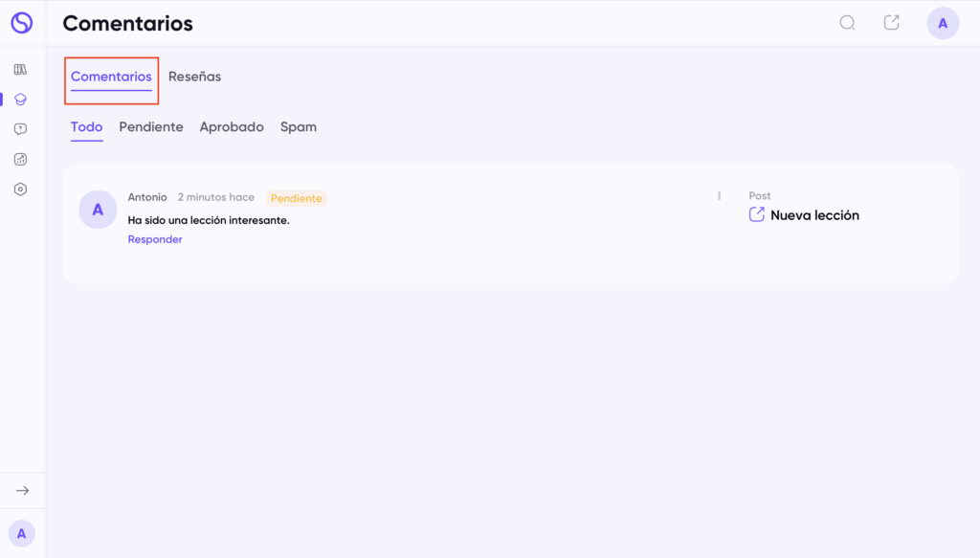Viewport: 980px width, 558px height.
Task: Open the analytics chart sidebar icon
Action: 21,159
